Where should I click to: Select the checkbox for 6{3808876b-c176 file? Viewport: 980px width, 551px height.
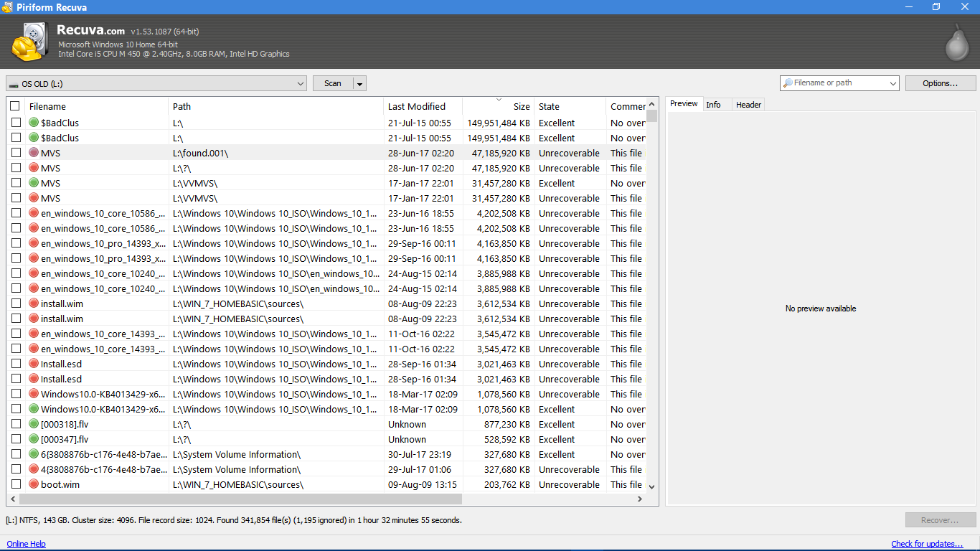(16, 454)
